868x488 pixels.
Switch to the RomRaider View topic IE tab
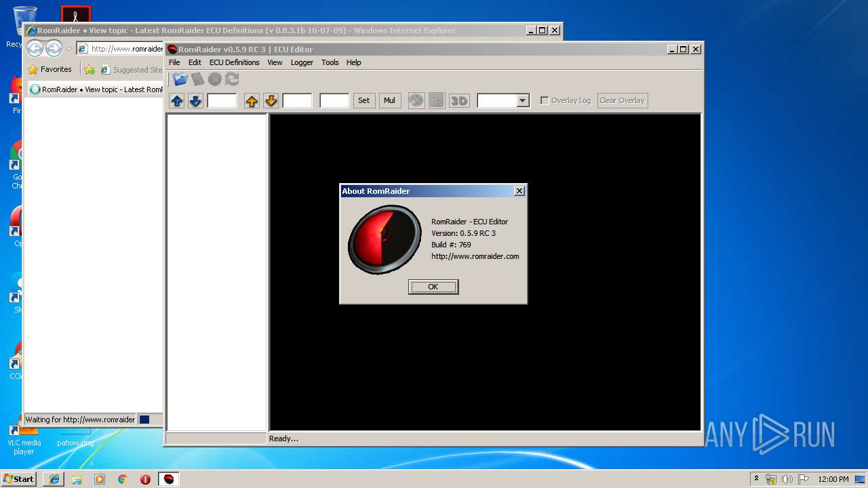click(96, 89)
